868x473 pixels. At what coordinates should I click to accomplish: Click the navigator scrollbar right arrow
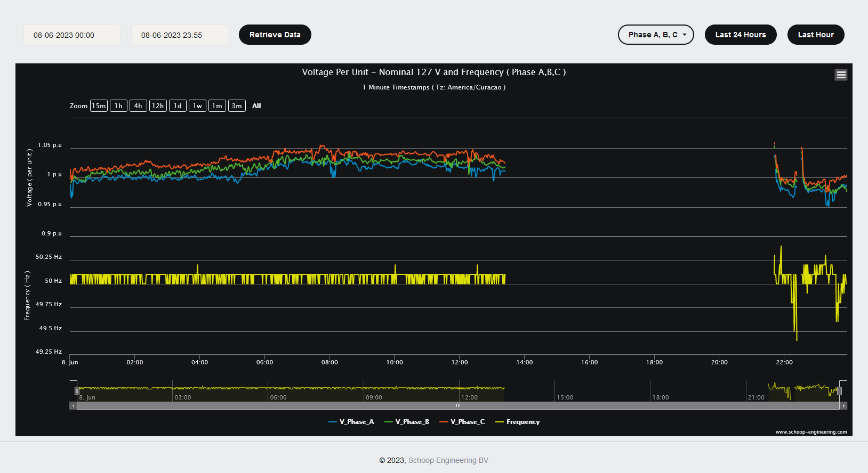[843, 406]
